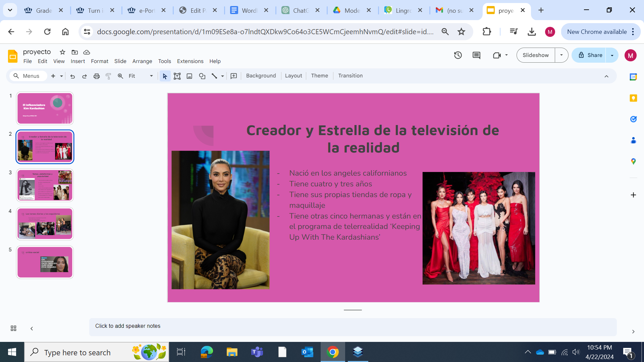The image size is (644, 362).
Task: Open Google Calendar side panel
Action: click(633, 77)
